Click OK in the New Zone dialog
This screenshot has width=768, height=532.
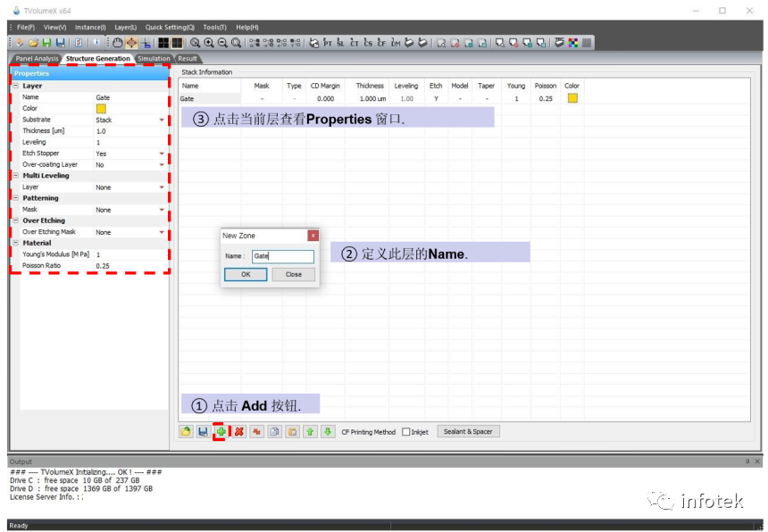coord(246,275)
